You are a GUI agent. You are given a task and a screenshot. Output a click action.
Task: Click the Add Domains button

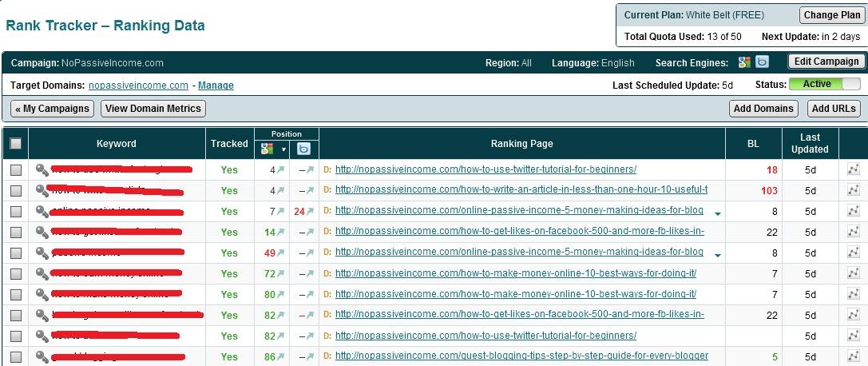[x=763, y=109]
